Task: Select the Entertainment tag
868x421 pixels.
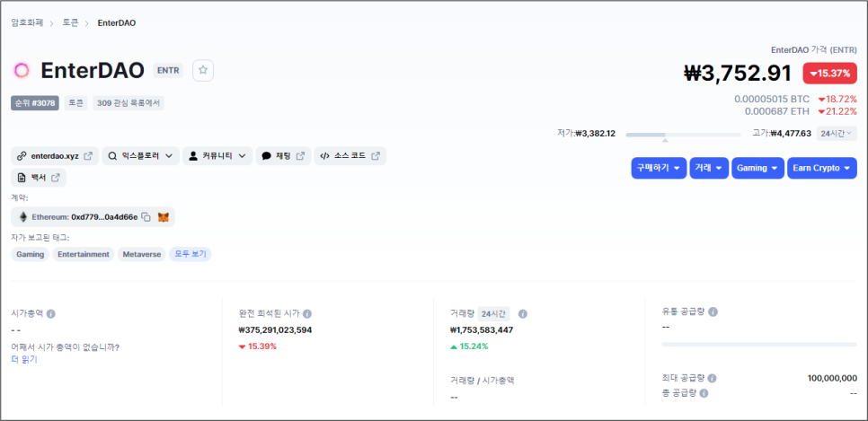Action: pyautogui.click(x=84, y=254)
